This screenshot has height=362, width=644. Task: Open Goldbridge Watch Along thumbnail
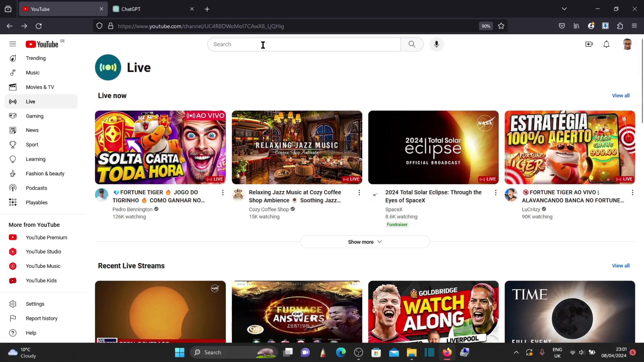[x=433, y=312]
